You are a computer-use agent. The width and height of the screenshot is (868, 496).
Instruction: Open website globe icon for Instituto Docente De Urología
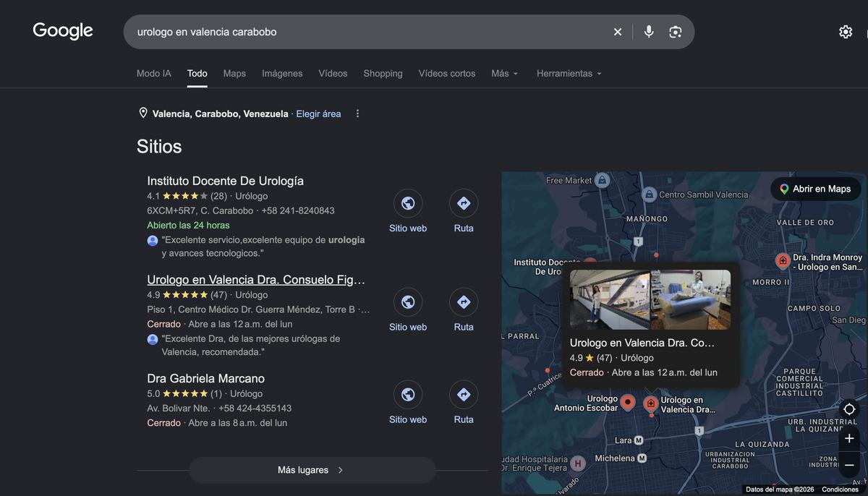click(408, 203)
